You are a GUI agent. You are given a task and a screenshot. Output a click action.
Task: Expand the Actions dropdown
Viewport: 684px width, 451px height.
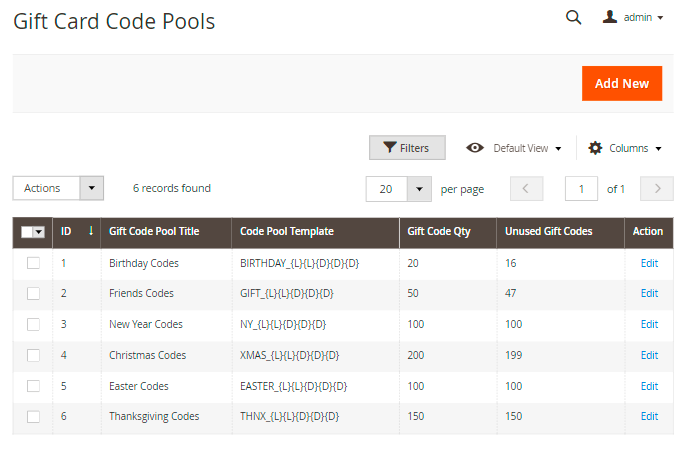coord(58,188)
